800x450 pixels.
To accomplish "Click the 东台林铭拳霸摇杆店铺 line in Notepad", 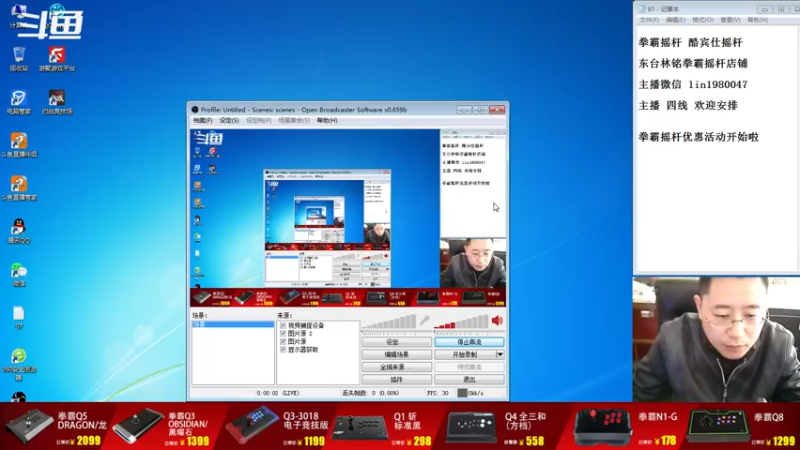I will tap(693, 64).
